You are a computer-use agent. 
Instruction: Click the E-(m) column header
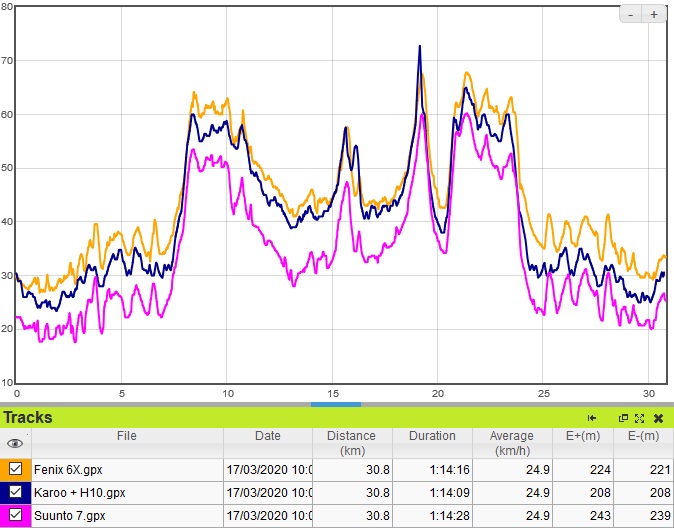point(643,436)
